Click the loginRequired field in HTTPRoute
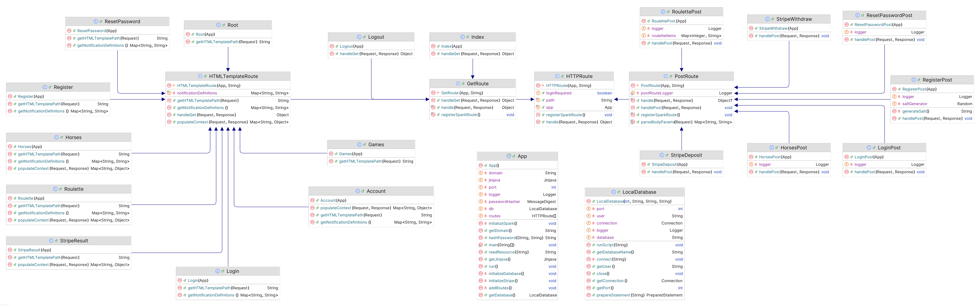Image resolution: width=980 pixels, height=306 pixels. [574, 93]
